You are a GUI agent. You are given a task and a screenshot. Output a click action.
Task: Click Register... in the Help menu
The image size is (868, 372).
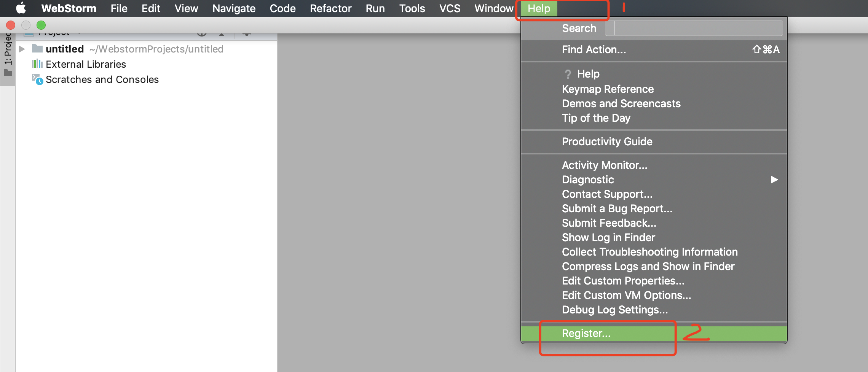(654, 333)
